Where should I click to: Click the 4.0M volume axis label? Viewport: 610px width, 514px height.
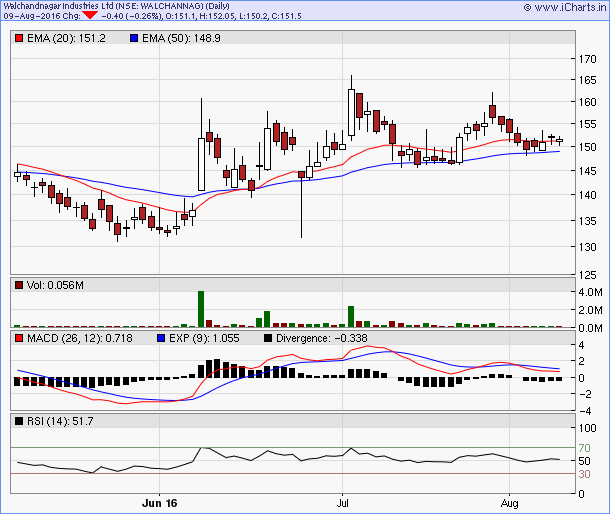(591, 292)
